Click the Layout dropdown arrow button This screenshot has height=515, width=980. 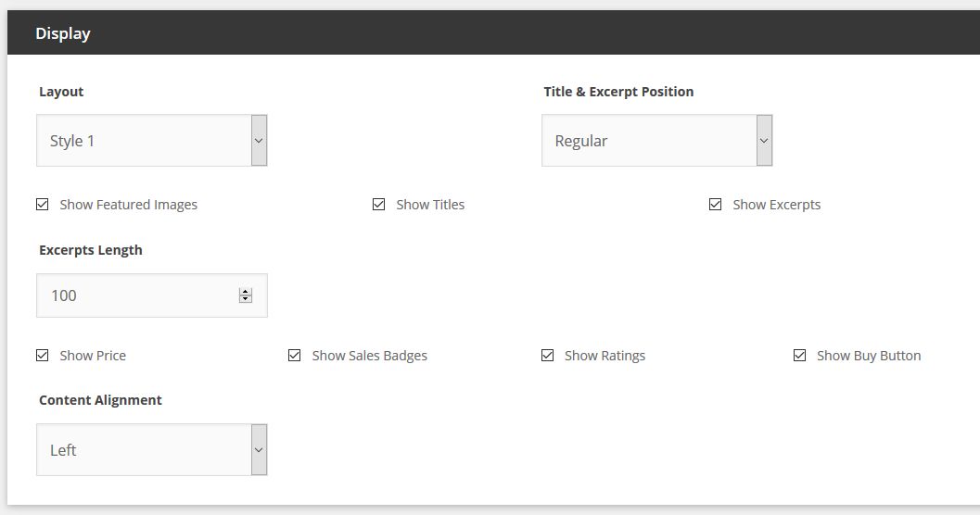259,141
